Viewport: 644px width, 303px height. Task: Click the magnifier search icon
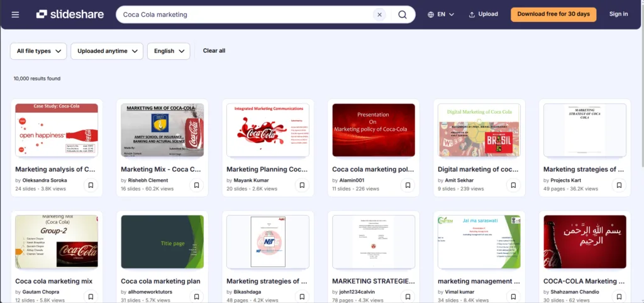pos(402,15)
